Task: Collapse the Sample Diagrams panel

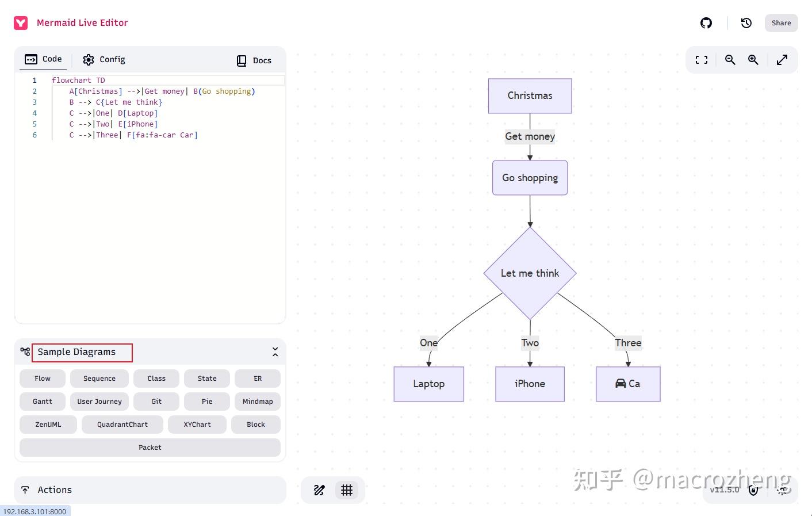Action: click(275, 351)
